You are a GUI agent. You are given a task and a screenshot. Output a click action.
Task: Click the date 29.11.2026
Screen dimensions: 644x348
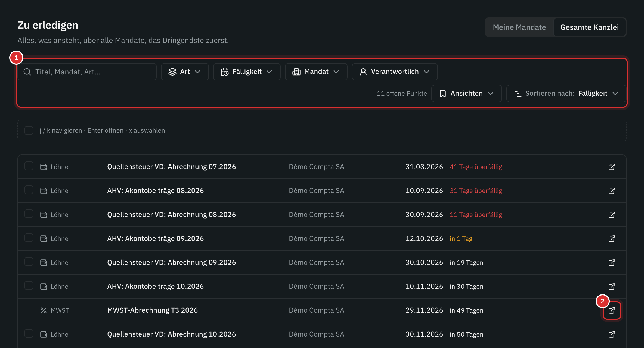tap(424, 310)
